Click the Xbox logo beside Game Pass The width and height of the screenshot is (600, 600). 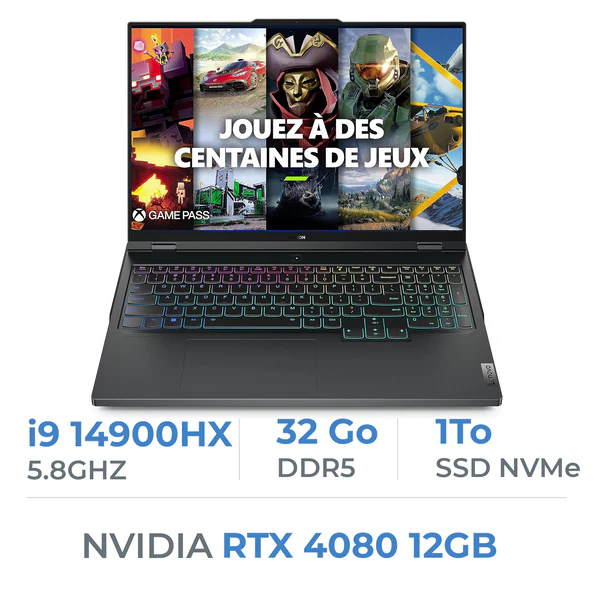coord(139,215)
